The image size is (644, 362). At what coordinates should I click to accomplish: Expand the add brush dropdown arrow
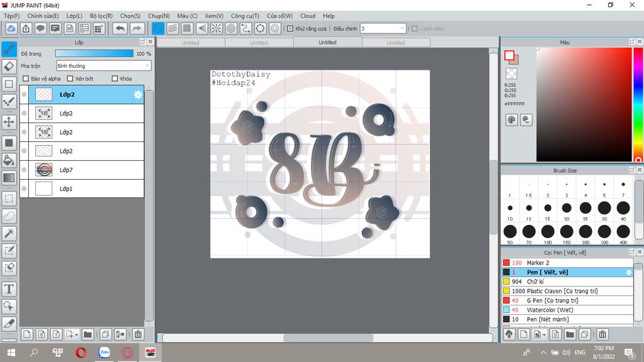544,335
